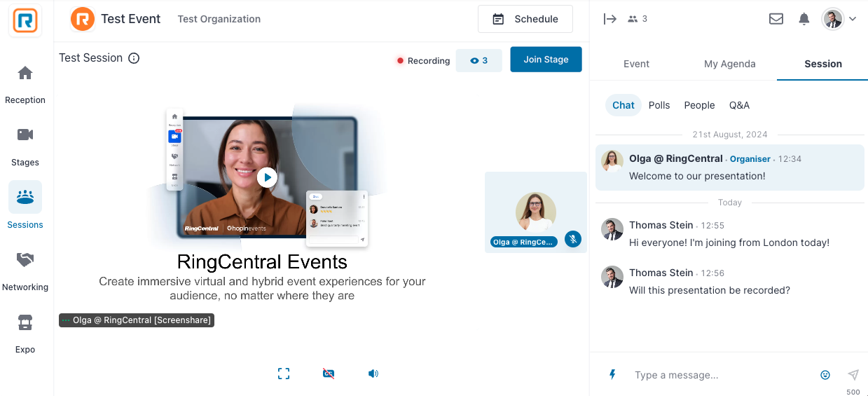Click the Test Session title

pyautogui.click(x=91, y=58)
